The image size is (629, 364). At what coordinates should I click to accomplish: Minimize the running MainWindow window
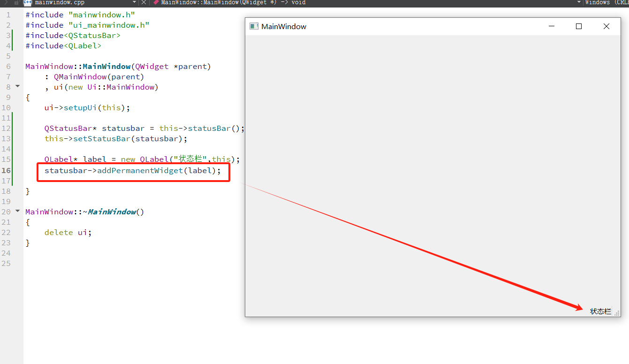[552, 26]
